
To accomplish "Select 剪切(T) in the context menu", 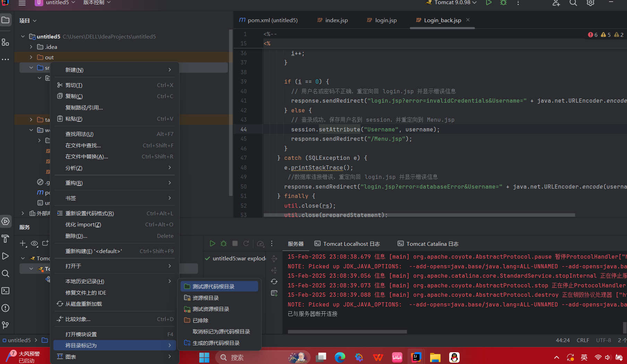I will pyautogui.click(x=115, y=85).
